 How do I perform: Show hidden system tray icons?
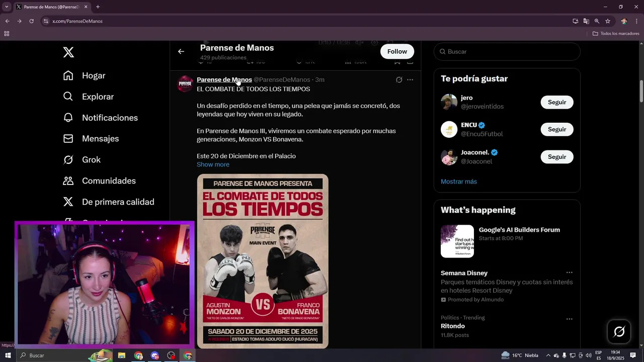pyautogui.click(x=548, y=355)
